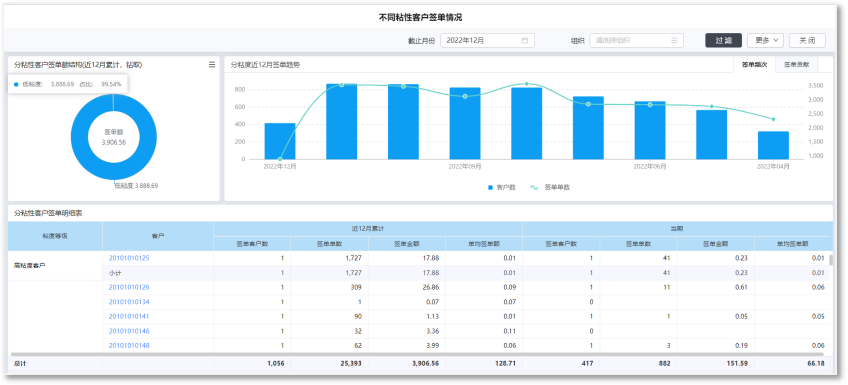Click the 过滤 button
The height and width of the screenshot is (385, 848).
[x=724, y=41]
